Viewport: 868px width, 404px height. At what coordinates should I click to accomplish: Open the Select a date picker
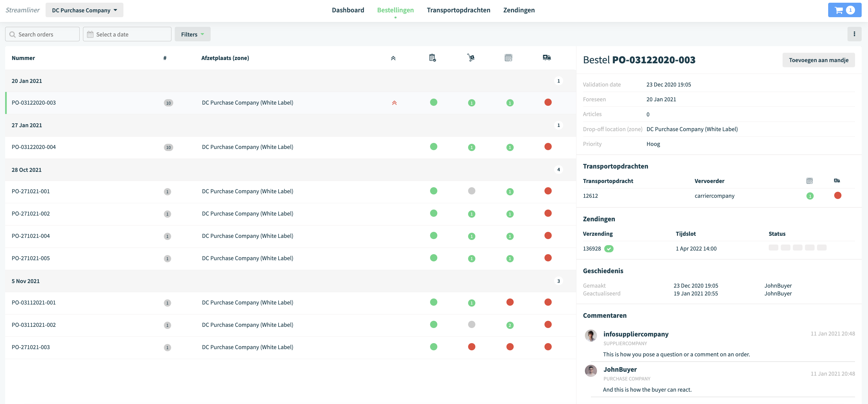click(x=127, y=34)
